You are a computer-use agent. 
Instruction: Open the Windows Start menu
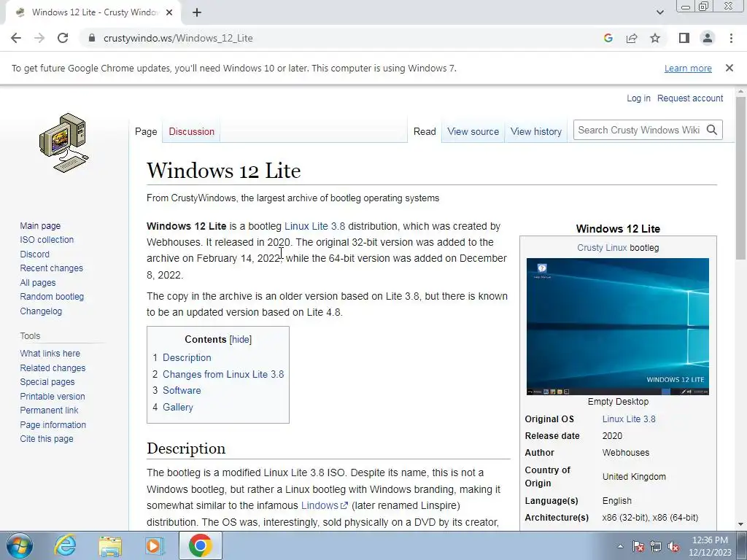[x=20, y=545]
